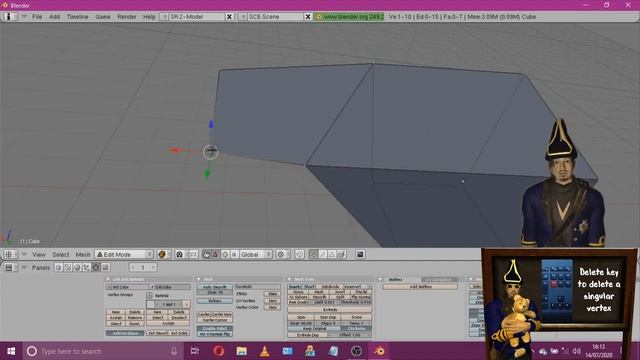Toggle the Auto Smooth button

pos(214,287)
